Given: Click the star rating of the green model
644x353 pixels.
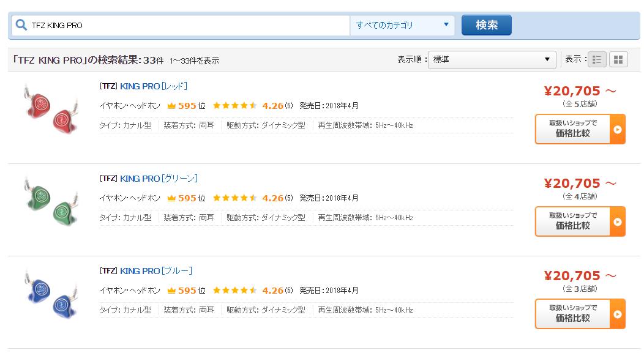Looking at the screenshot, I should click(x=234, y=198).
